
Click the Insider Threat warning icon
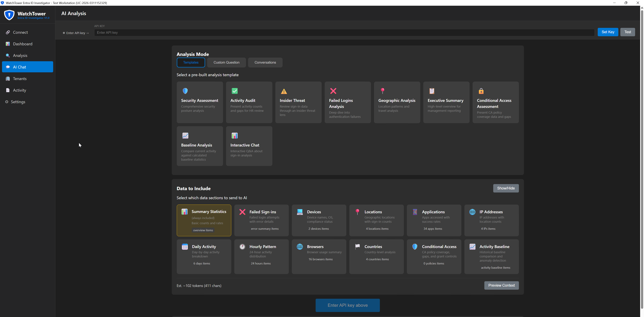tap(284, 91)
